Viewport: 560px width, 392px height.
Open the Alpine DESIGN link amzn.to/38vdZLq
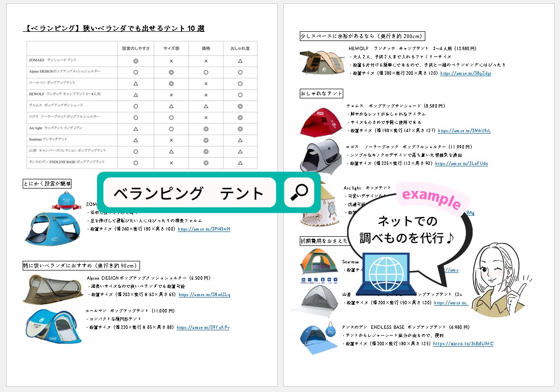pyautogui.click(x=204, y=295)
